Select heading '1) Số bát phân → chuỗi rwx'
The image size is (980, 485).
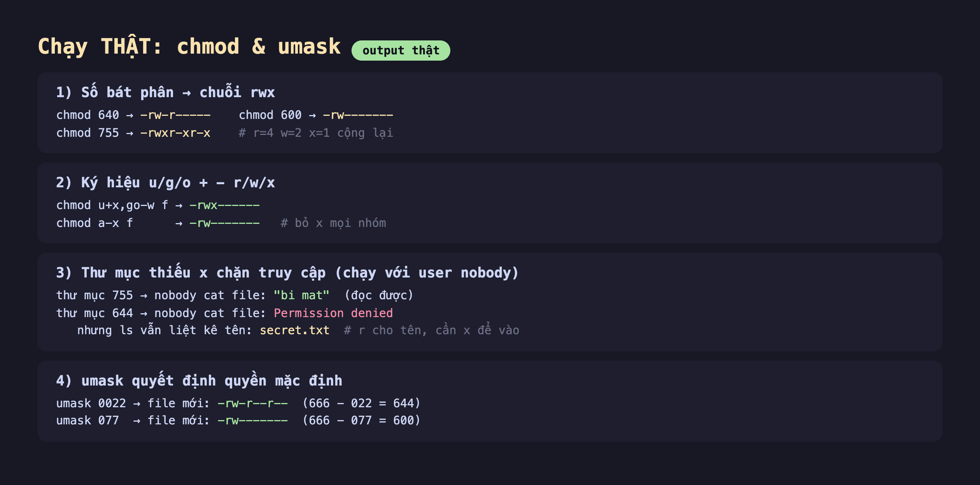[x=166, y=92]
